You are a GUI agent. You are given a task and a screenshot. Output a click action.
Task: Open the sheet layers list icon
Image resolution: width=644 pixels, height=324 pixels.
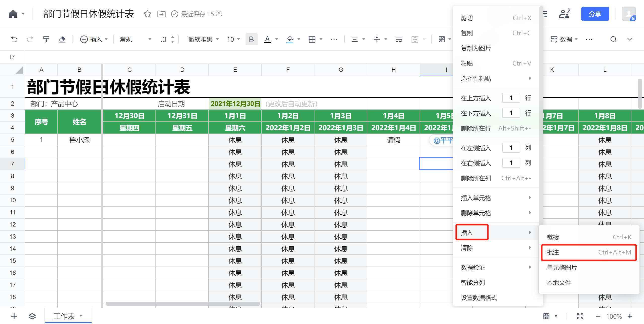point(32,316)
